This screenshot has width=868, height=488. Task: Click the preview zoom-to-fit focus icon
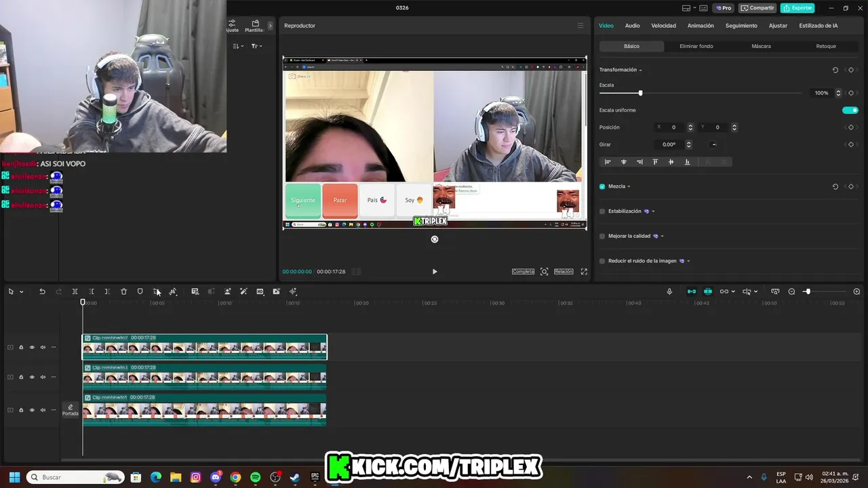544,272
